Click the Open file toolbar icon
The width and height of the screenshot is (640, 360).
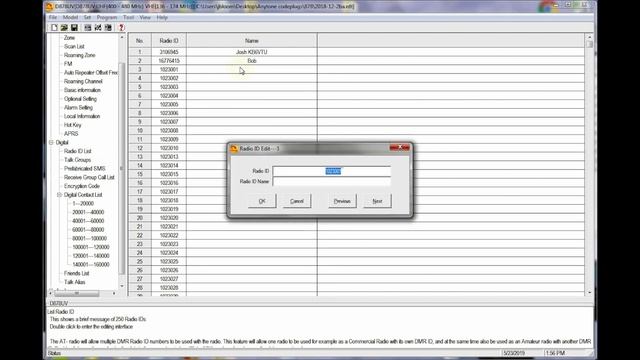64,27
